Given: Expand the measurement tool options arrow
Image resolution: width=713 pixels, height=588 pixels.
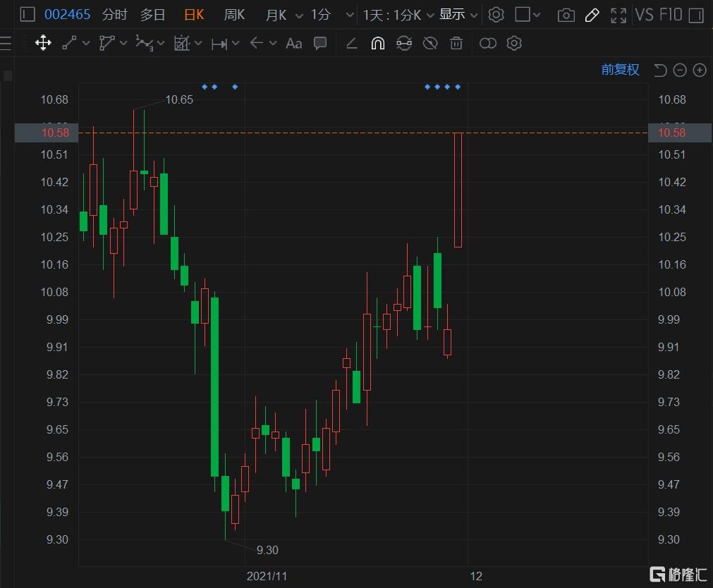Looking at the screenshot, I should click(x=197, y=43).
